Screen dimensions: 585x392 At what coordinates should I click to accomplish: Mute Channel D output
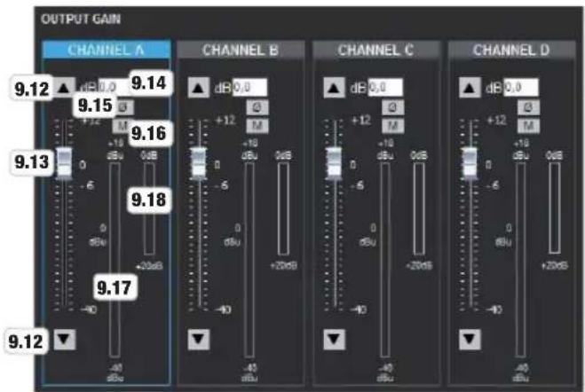tap(528, 126)
